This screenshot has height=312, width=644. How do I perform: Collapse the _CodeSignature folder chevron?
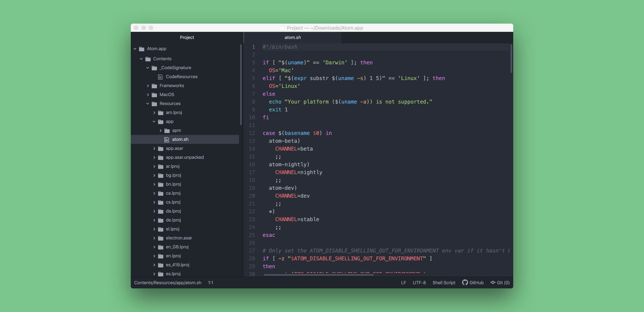(148, 68)
